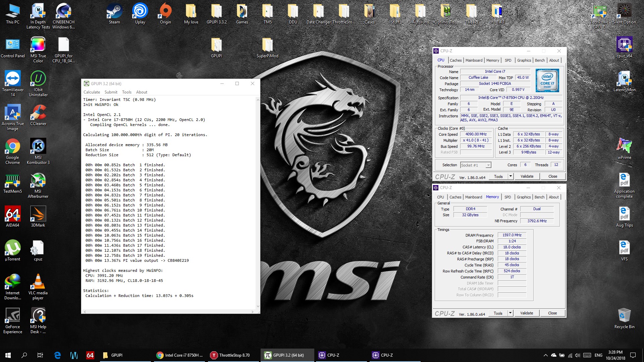Viewport: 644px width, 362px height.
Task: Launch Origin from the desktop
Action: [165, 13]
